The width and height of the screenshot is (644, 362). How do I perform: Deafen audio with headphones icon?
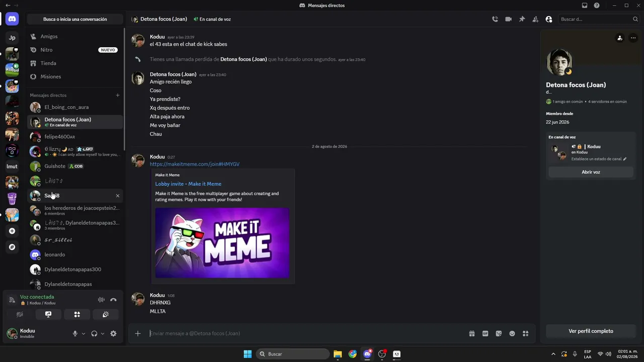94,333
